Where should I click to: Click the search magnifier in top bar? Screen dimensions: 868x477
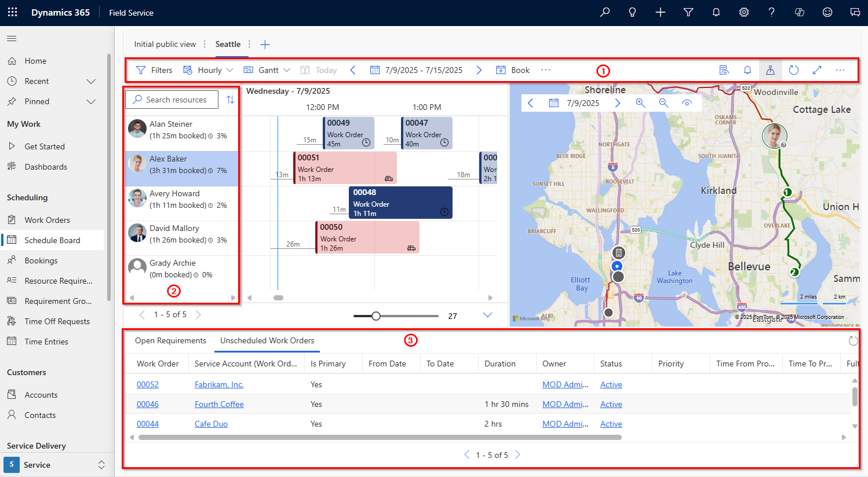(x=605, y=12)
